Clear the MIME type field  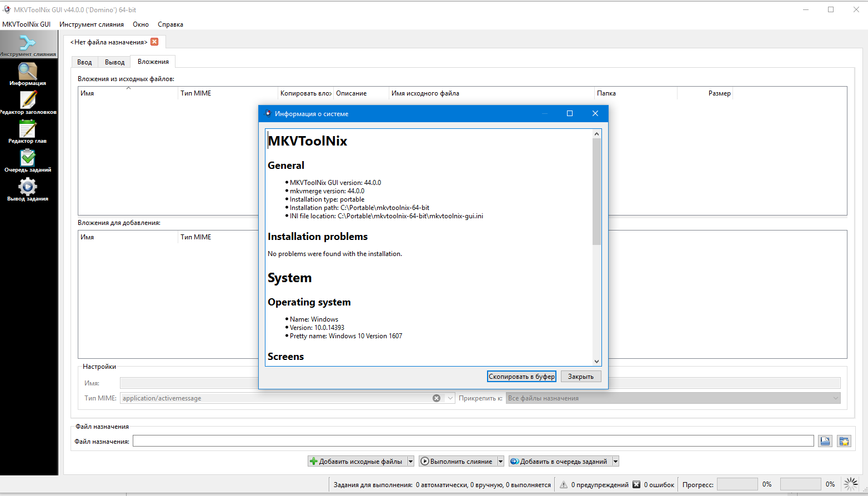coord(436,398)
